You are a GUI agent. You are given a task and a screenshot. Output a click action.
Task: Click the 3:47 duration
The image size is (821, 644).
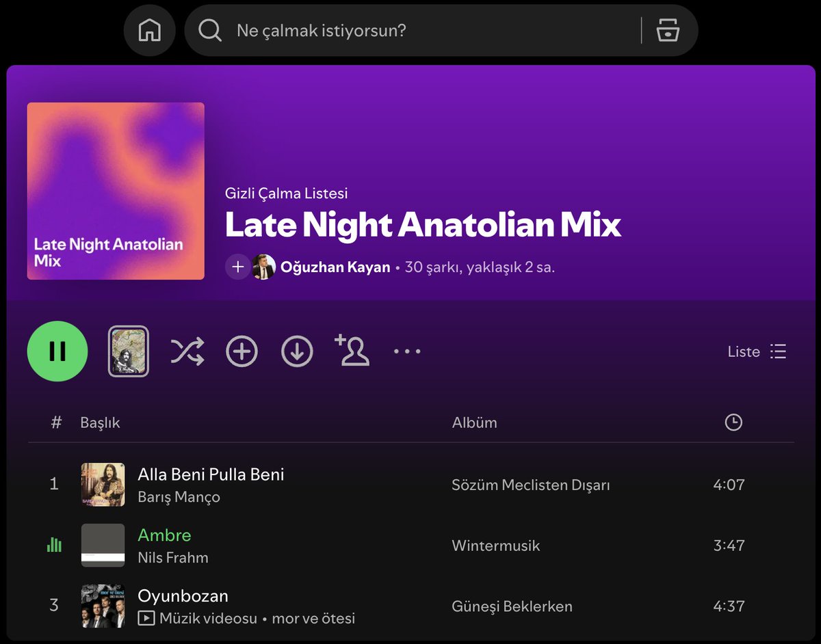(x=729, y=546)
